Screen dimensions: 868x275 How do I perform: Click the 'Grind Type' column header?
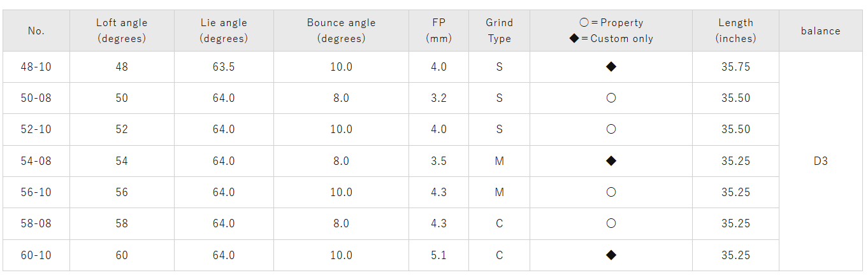(499, 31)
